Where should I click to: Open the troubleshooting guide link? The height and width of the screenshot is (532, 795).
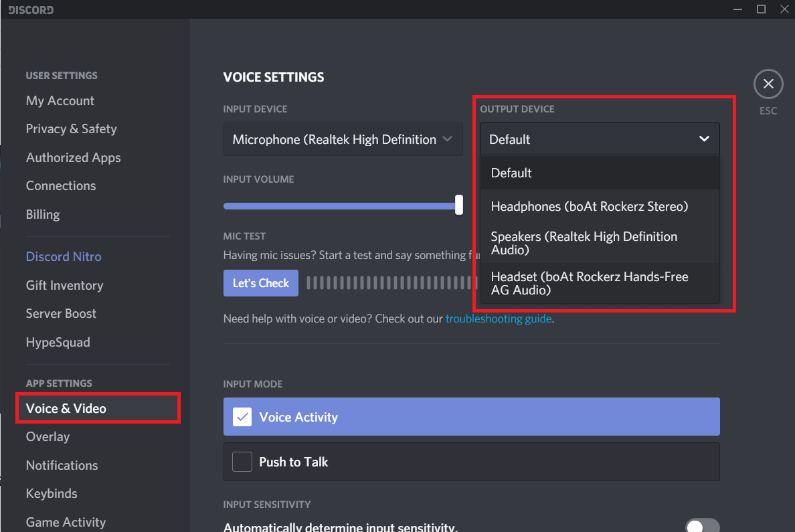498,319
